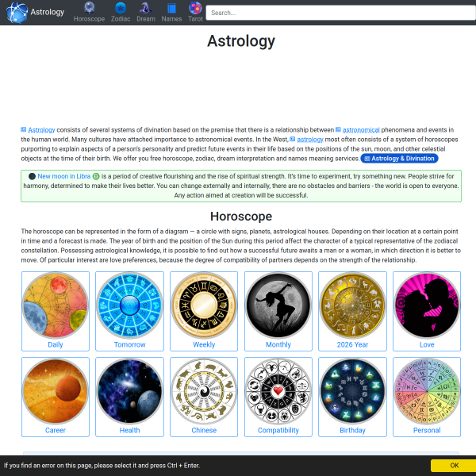Open Chinese horoscope yin-yang wheel image
Viewport: 476px width, 476px height.
point(204,391)
